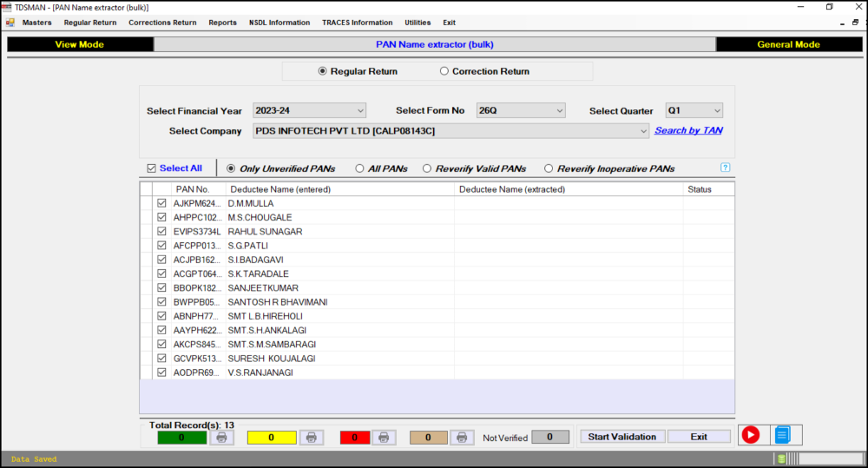Print the tan count records

click(462, 438)
